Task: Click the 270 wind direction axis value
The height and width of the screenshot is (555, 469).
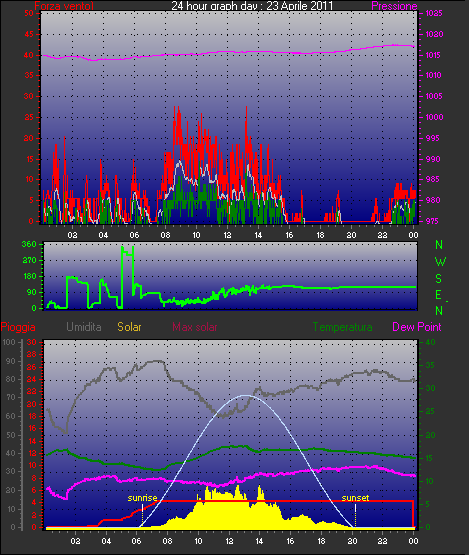Action: [x=29, y=261]
